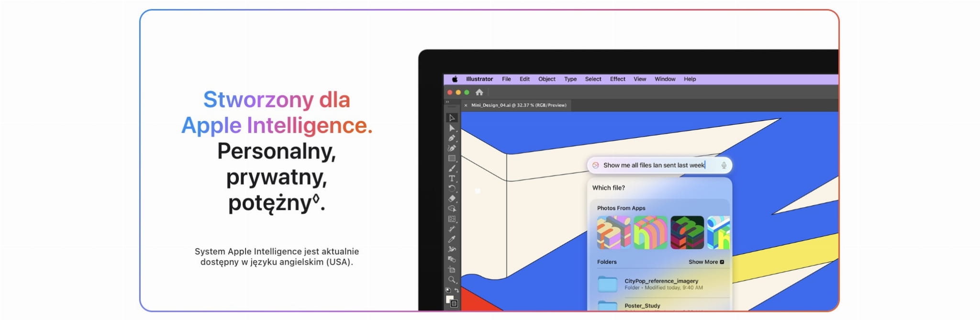Open the second green-orange photo thumbnail
This screenshot has height=320, width=980.
(651, 232)
